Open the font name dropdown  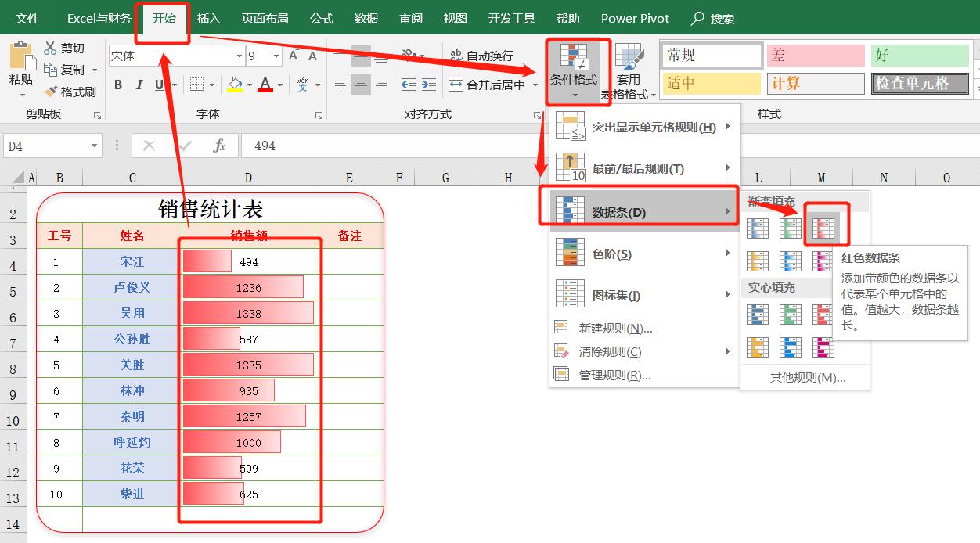240,56
